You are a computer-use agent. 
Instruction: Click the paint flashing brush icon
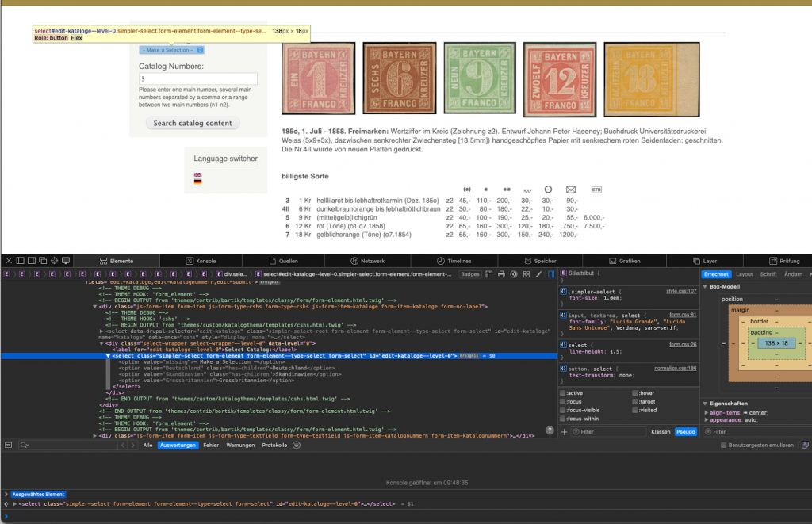coord(538,274)
